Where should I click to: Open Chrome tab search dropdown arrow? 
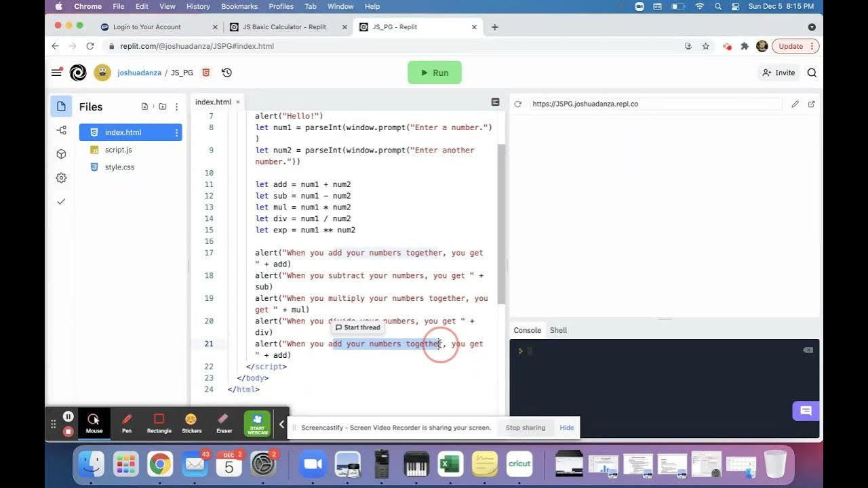[812, 27]
